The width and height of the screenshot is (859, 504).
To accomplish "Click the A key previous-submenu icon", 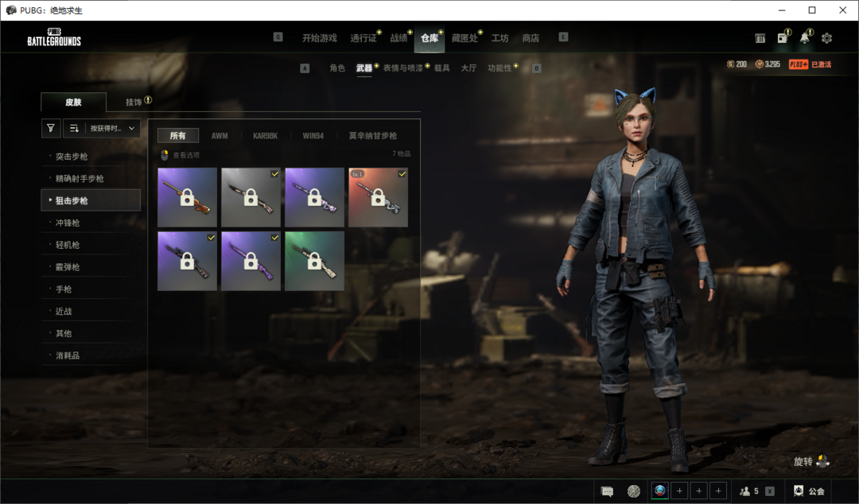I will 305,68.
